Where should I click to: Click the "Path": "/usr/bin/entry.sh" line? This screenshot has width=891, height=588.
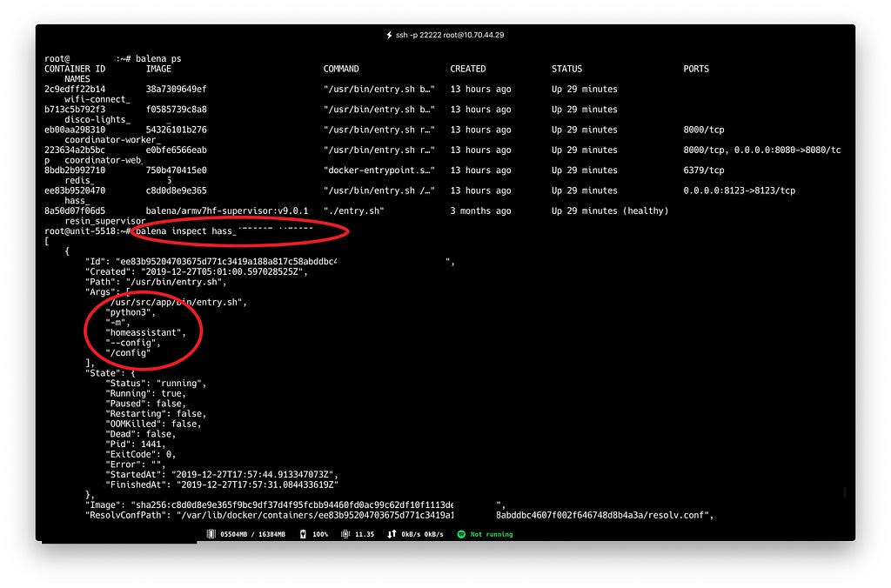click(157, 282)
